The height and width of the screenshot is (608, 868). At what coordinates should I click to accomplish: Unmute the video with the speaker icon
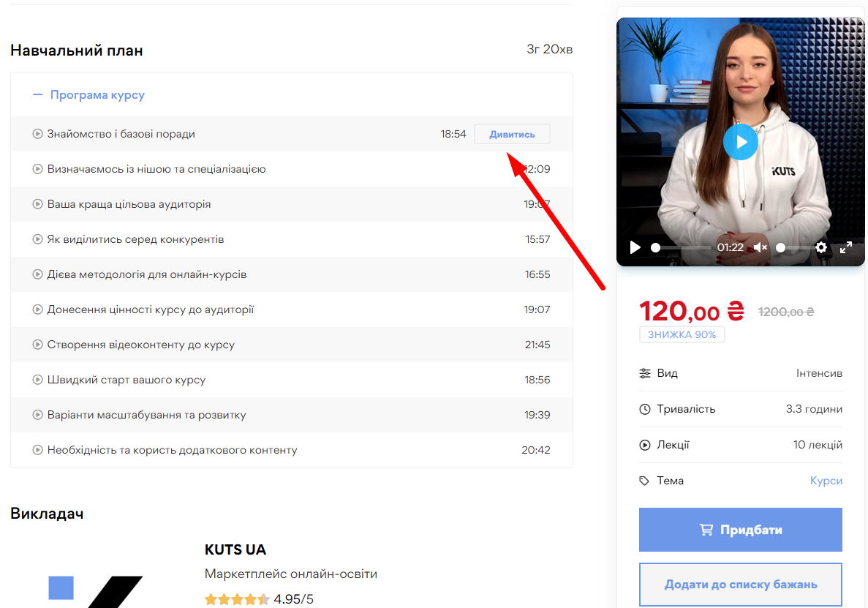pyautogui.click(x=760, y=247)
